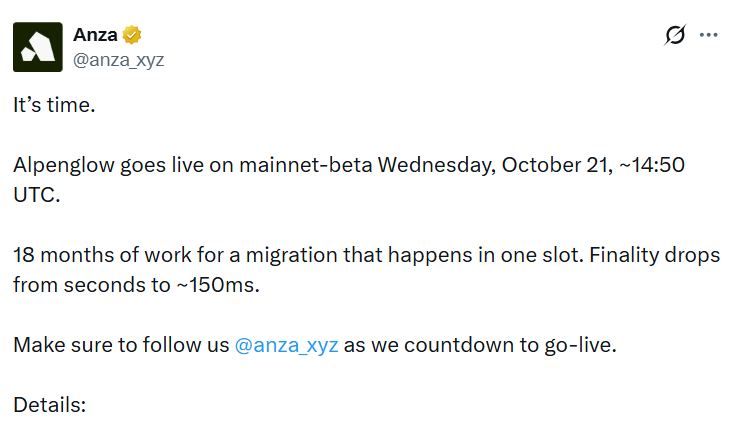
Task: Click the word "Finality" in the post
Action: [x=623, y=255]
